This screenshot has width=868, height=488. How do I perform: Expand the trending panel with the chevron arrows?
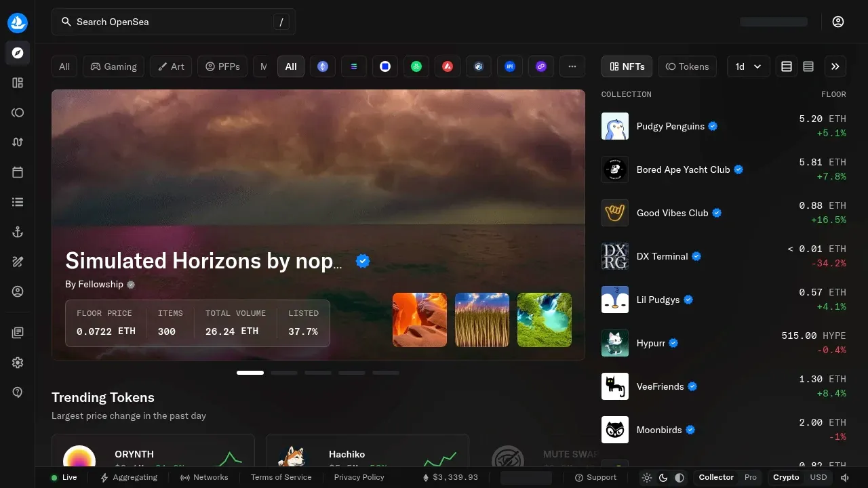[x=835, y=66]
